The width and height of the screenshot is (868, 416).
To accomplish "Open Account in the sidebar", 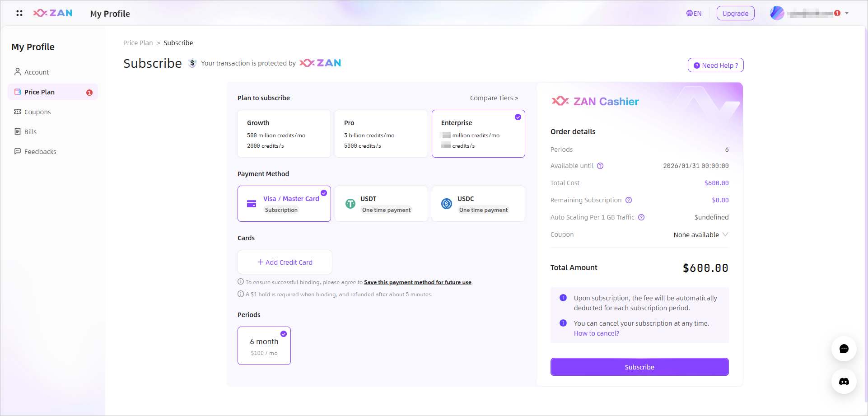I will click(53, 72).
